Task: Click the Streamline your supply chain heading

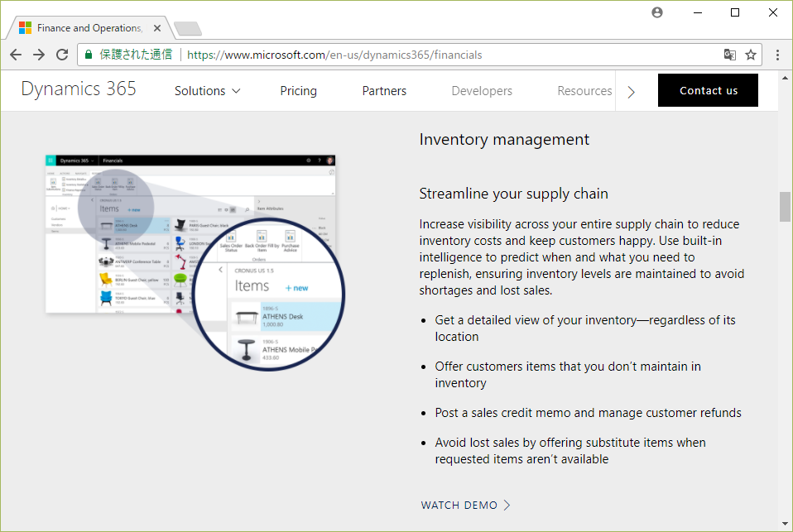Action: tap(514, 194)
